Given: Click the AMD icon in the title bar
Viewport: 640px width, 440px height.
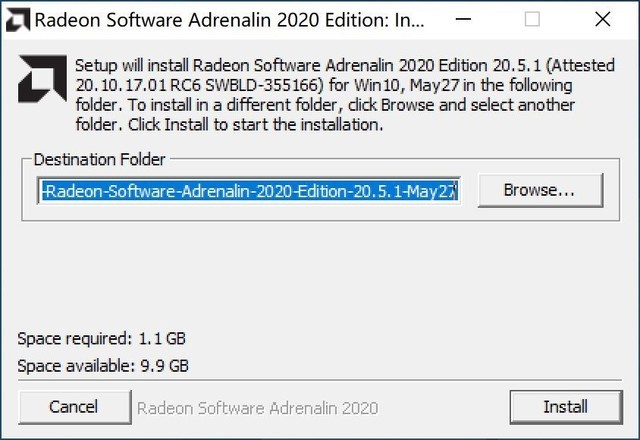Looking at the screenshot, I should [x=18, y=19].
